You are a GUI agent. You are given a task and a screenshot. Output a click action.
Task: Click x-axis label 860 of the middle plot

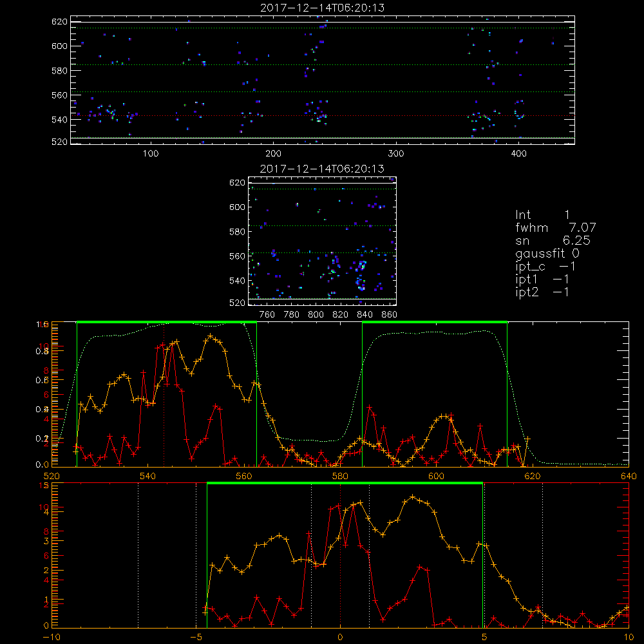[389, 315]
